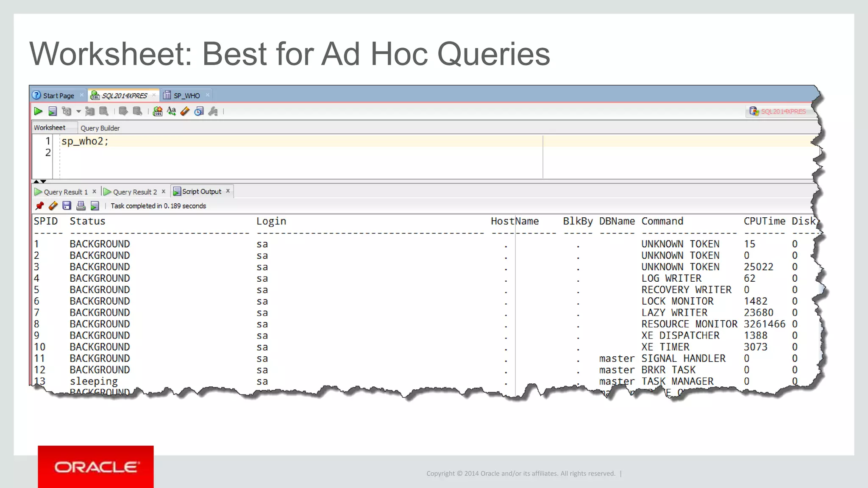Screen dimensions: 868x488
Task: Click the Oracle logo
Action: [x=96, y=467]
